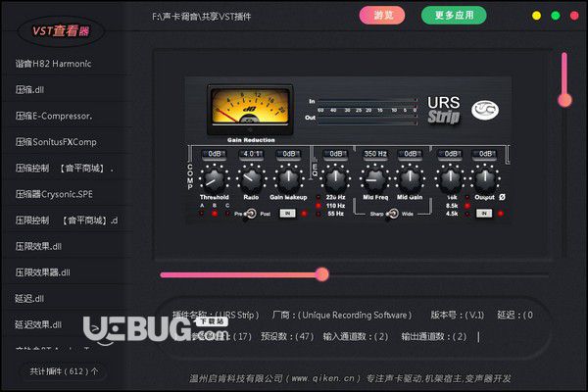Screen dimensions: 588x392
Task: Adjust the Mid Gain knob
Action: (410, 179)
